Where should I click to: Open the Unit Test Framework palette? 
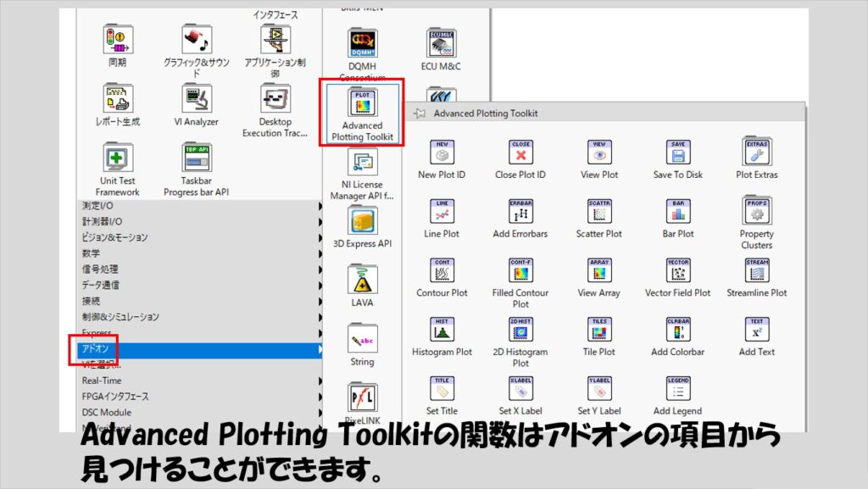119,158
